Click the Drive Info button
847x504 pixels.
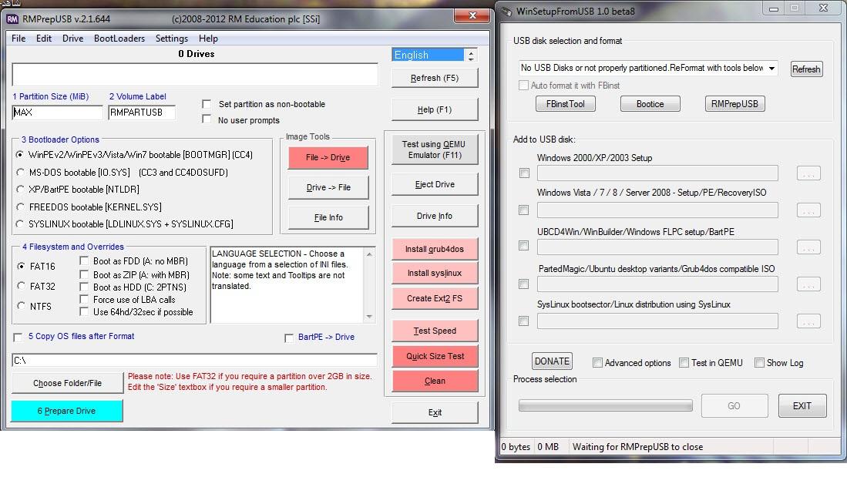coord(435,216)
